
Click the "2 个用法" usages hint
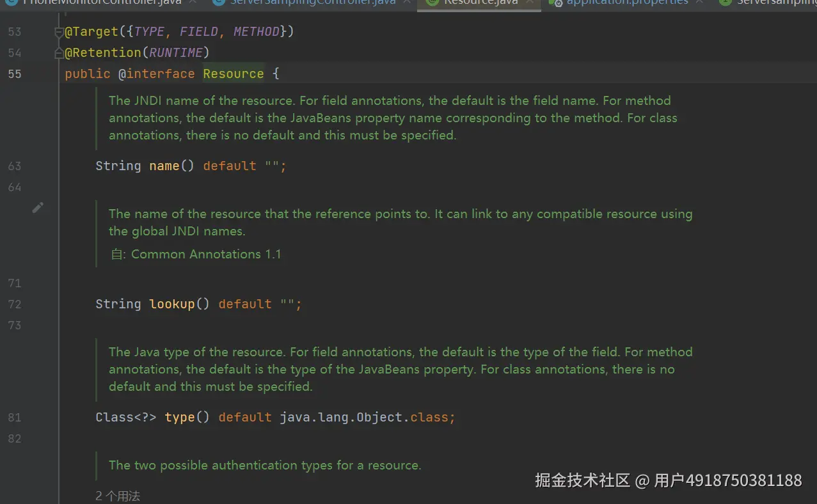118,496
